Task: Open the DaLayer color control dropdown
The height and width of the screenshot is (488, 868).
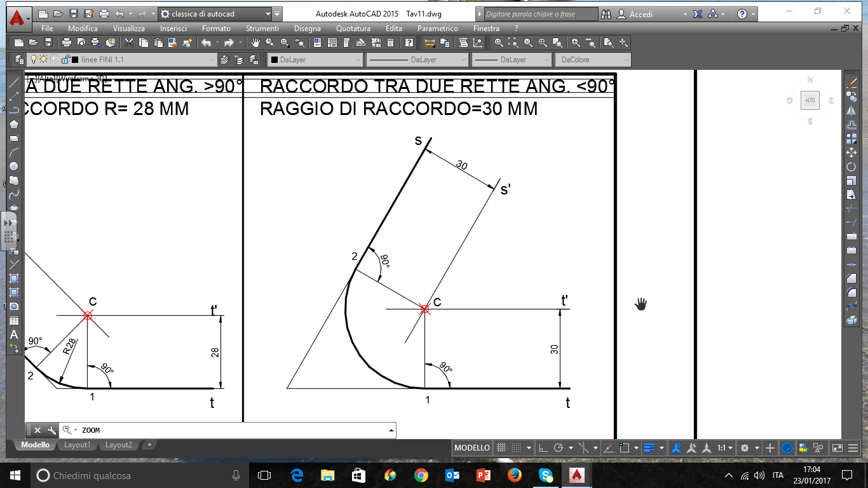Action: click(315, 60)
